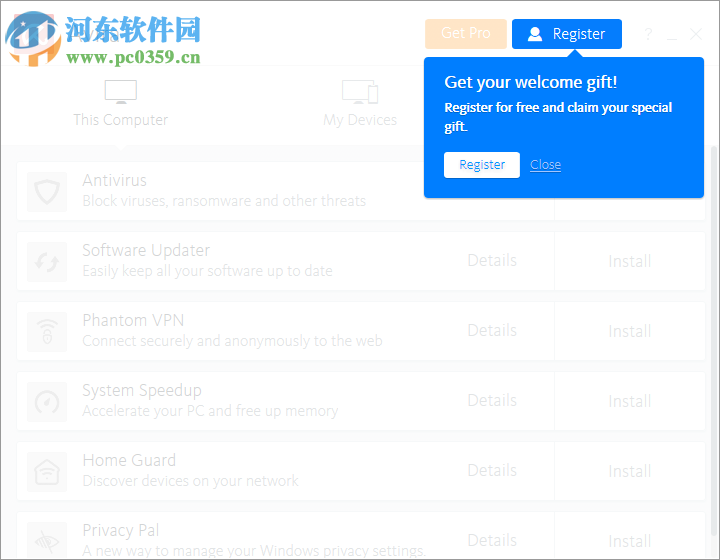Click the Software Updater arrows icon
720x560 pixels.
[x=47, y=262]
